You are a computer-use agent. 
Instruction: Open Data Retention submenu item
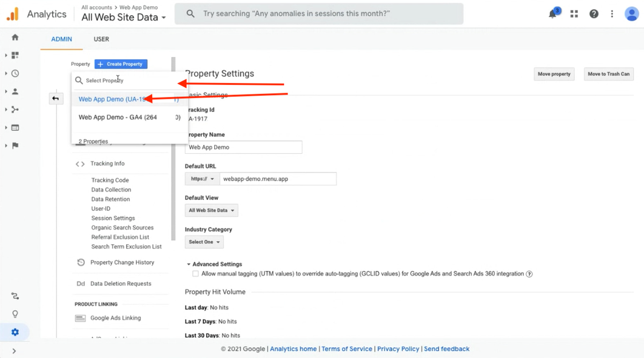pyautogui.click(x=110, y=199)
